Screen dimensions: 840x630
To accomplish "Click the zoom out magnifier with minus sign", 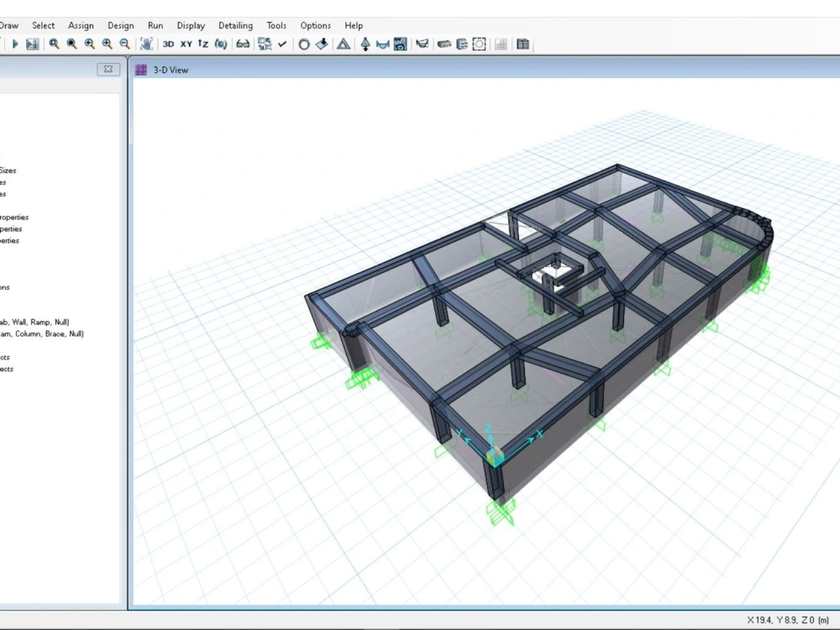I will click(x=124, y=44).
